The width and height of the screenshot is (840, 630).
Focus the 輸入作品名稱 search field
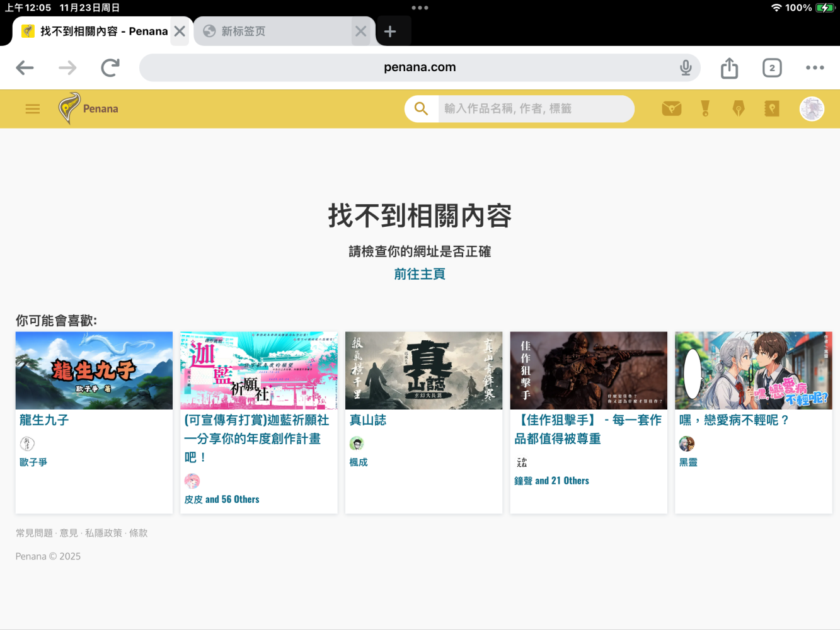[x=536, y=109]
